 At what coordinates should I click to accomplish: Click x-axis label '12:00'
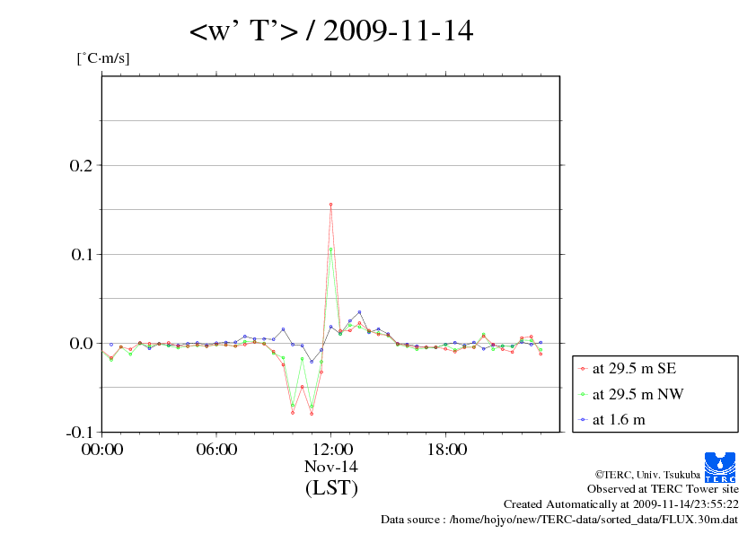331,450
